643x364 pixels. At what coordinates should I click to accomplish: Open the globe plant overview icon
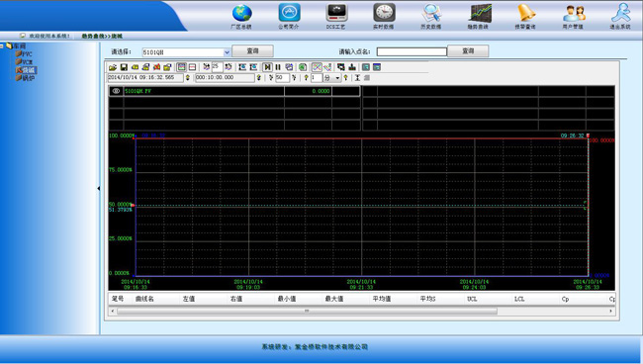click(x=241, y=13)
